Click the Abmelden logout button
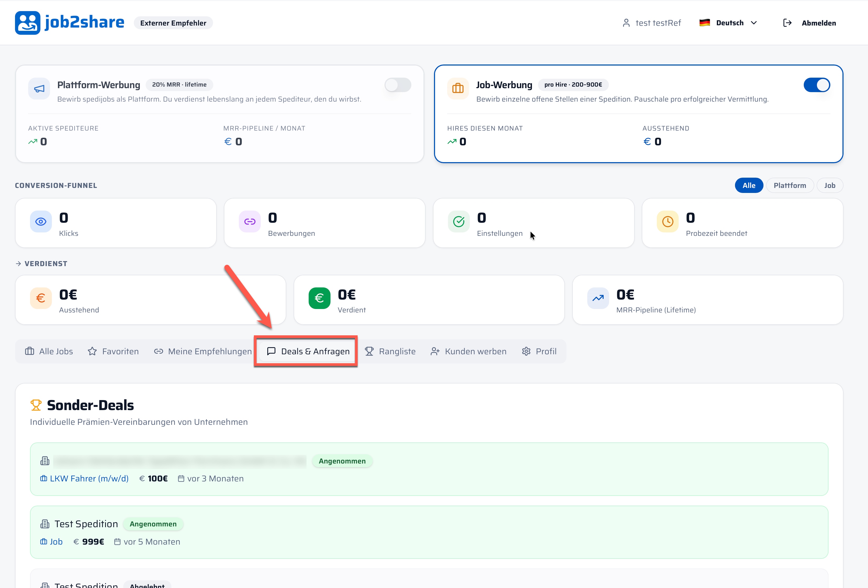 809,23
